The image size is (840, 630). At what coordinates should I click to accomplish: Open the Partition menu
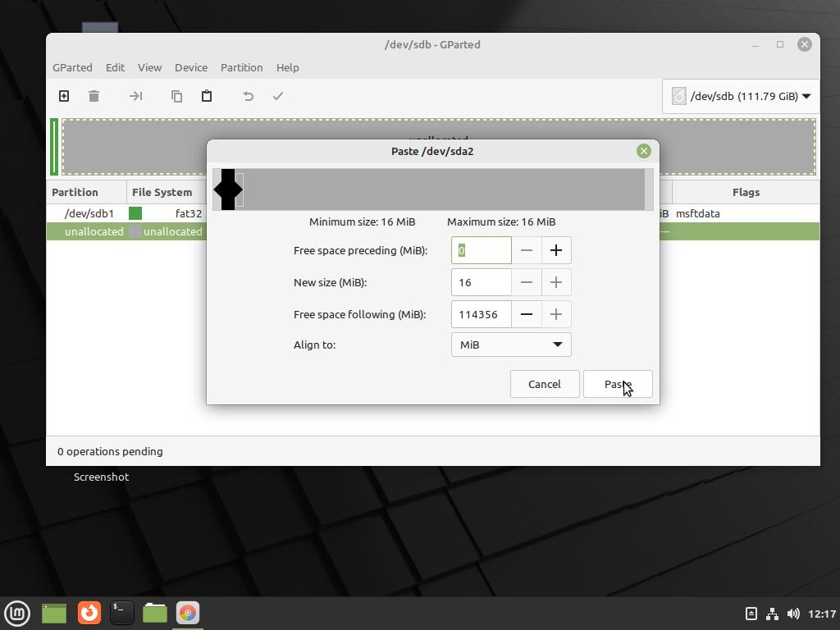[x=241, y=67]
